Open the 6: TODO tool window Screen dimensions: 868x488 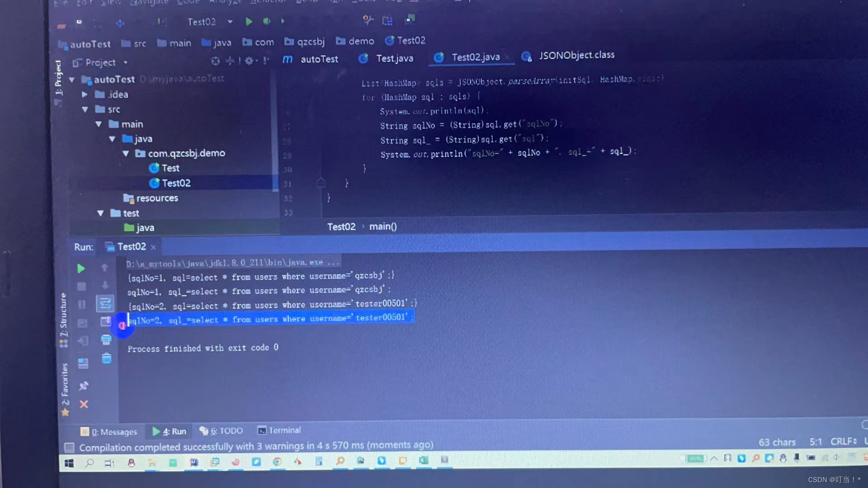click(221, 431)
